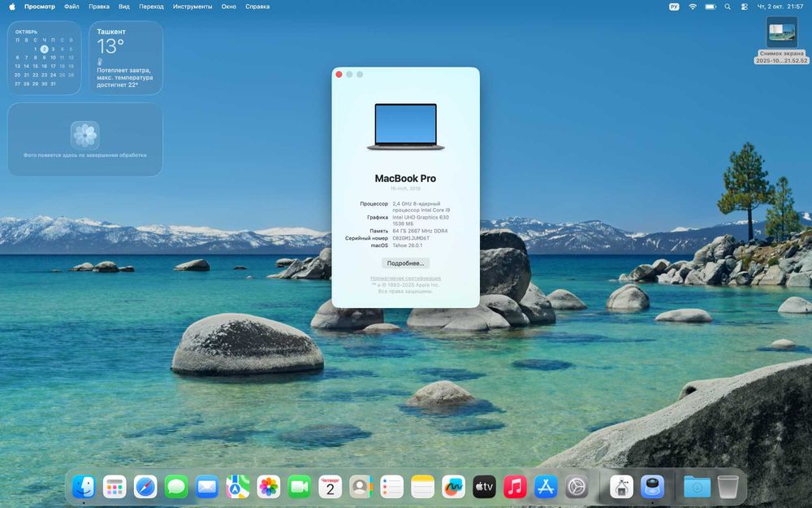Click the Ташкент weather widget
Screen dimensions: 812x508
126,58
